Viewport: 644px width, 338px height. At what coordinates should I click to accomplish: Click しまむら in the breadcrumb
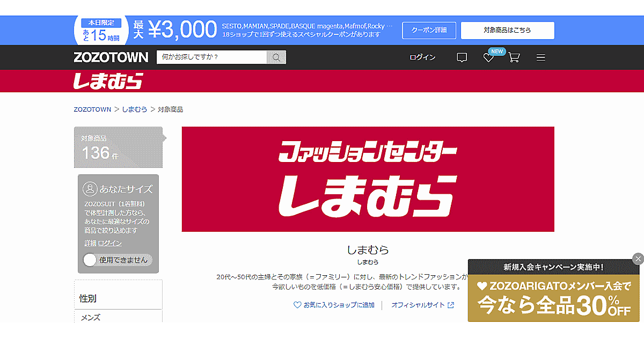coord(134,109)
